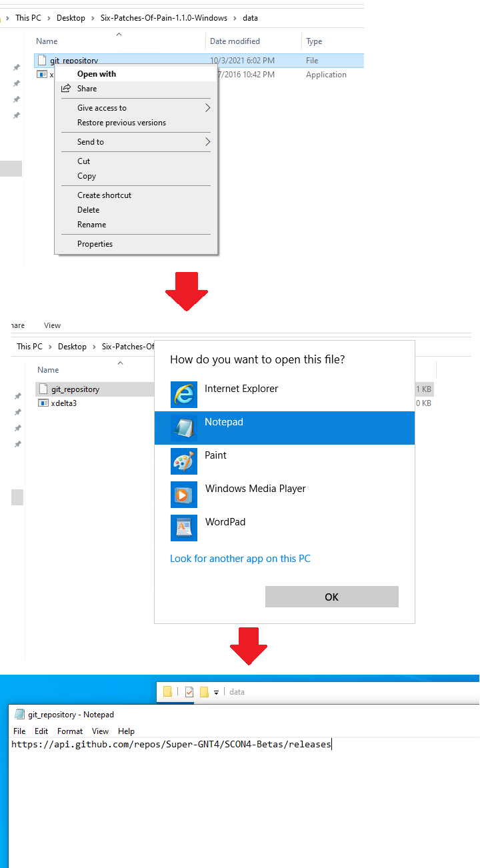
Task: Click the Six-Patches-Of-Pain-1.1.0-Windows breadcrumb
Action: coord(164,18)
